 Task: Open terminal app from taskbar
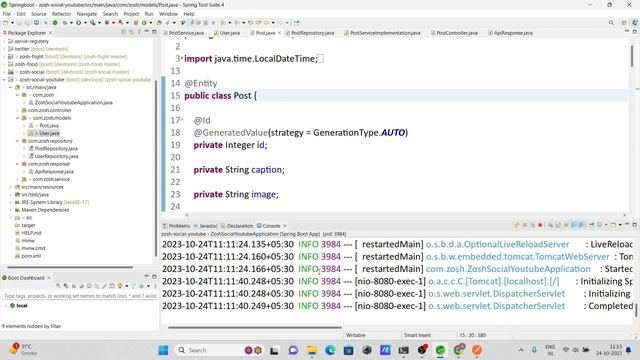pos(403,350)
